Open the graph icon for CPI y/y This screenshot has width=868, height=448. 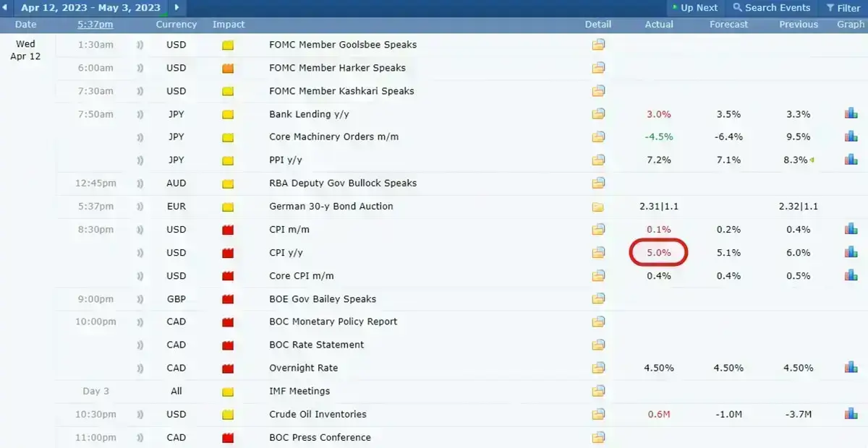tap(851, 253)
